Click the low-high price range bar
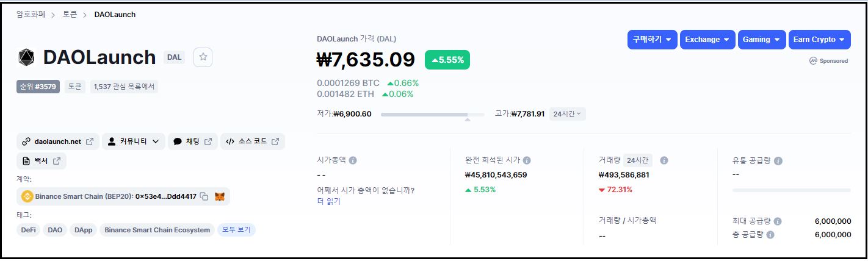 click(x=432, y=114)
